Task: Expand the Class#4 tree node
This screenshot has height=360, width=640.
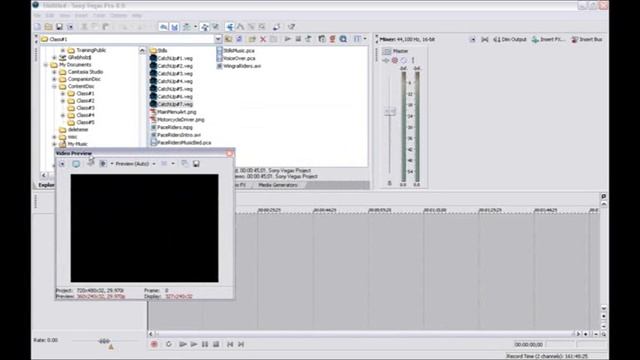Action: [63, 116]
